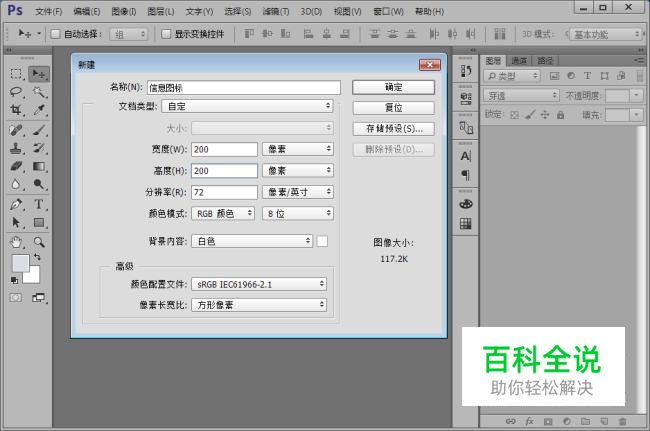This screenshot has height=431, width=650.
Task: Select the Gradient tool
Action: 39,166
